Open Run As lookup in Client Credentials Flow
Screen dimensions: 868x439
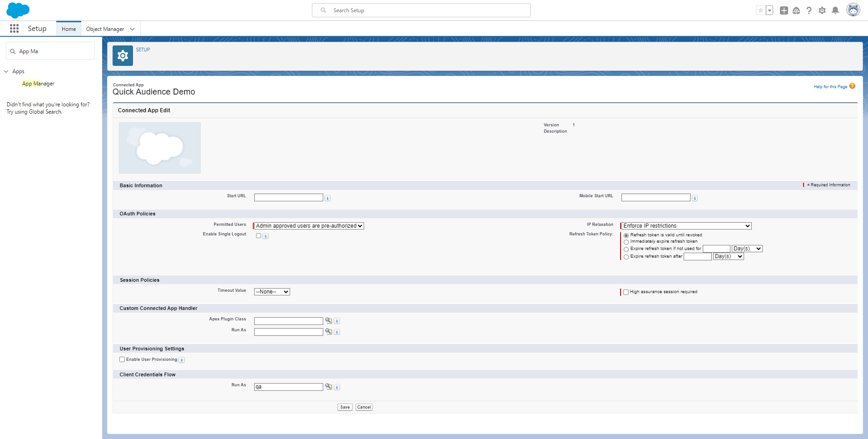(x=329, y=386)
